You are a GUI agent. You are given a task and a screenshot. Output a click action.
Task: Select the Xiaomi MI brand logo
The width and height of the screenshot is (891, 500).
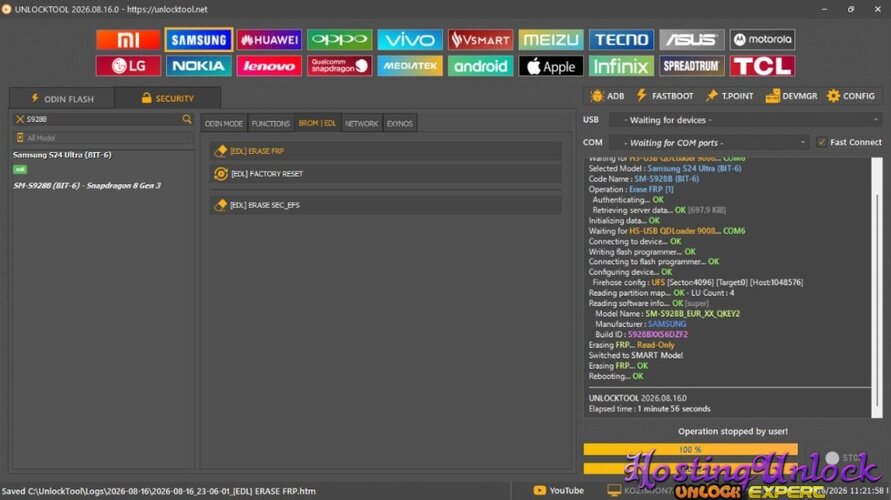pos(128,40)
